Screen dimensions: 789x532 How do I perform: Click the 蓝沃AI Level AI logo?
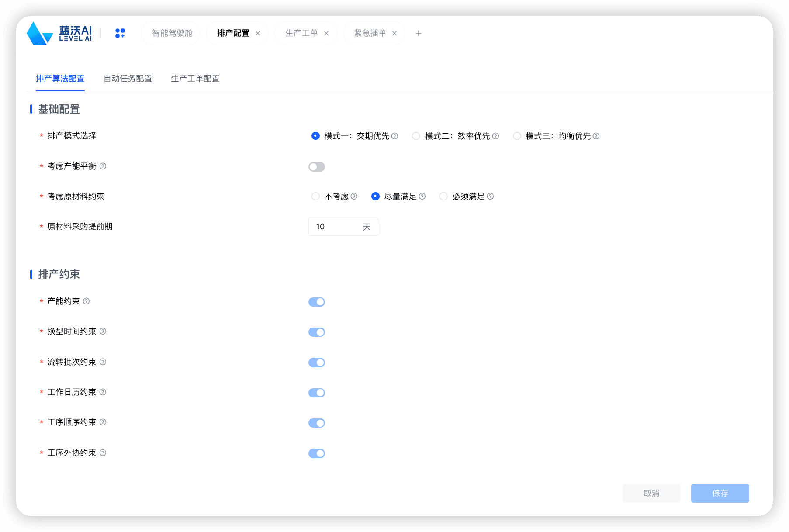point(59,33)
